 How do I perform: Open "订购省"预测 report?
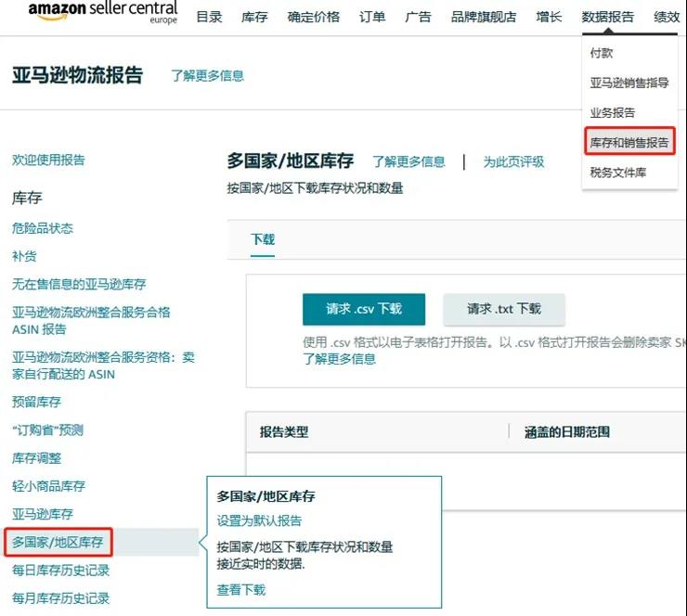point(47,430)
